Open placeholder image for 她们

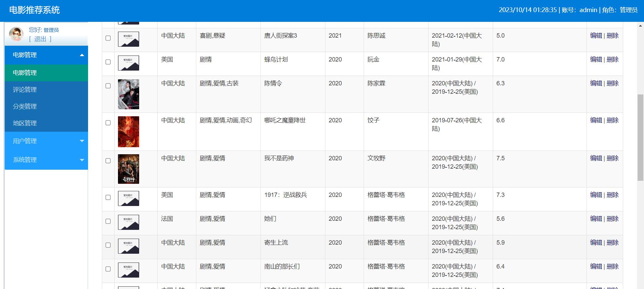128,222
